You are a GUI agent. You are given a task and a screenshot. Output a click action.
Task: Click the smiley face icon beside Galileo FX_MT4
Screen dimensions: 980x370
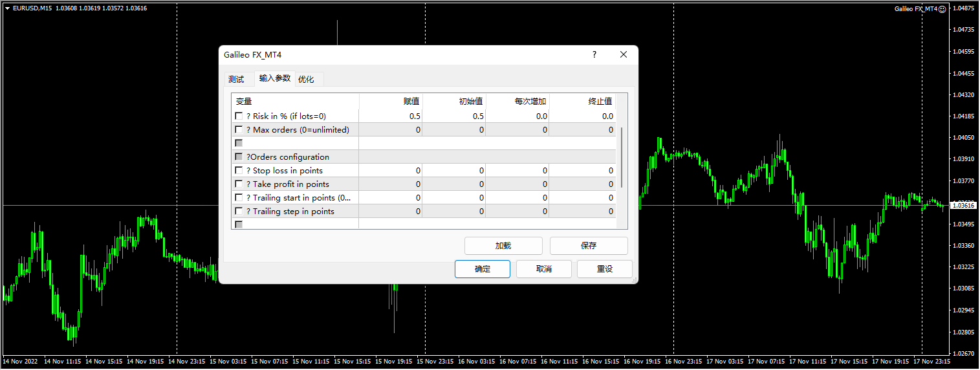pos(942,9)
